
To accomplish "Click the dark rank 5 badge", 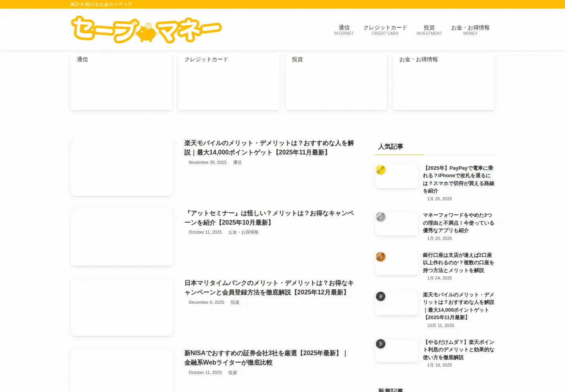I will 381,344.
